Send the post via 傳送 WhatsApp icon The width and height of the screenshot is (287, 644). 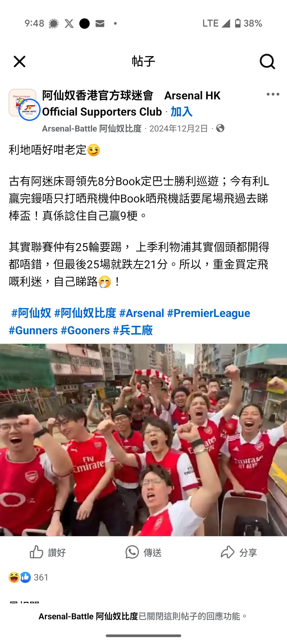143,553
